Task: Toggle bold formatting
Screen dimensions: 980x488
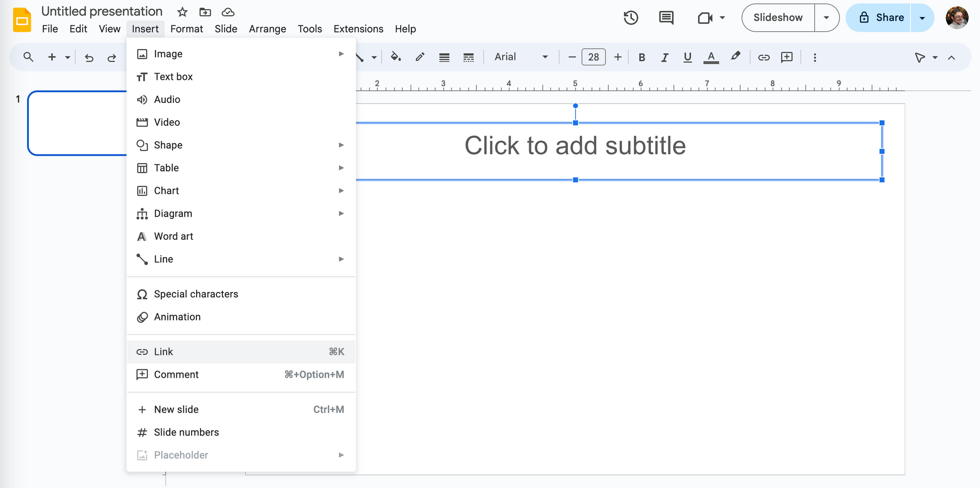Action: pyautogui.click(x=642, y=57)
